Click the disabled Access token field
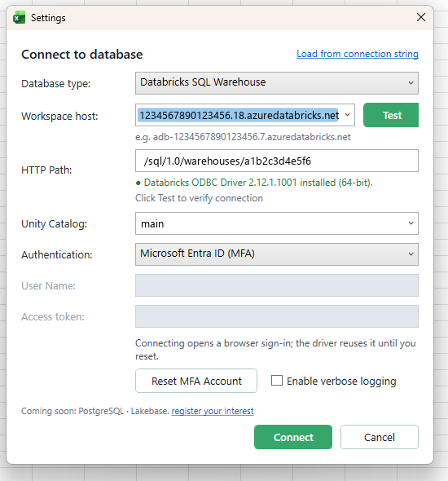This screenshot has width=448, height=481. (x=277, y=316)
